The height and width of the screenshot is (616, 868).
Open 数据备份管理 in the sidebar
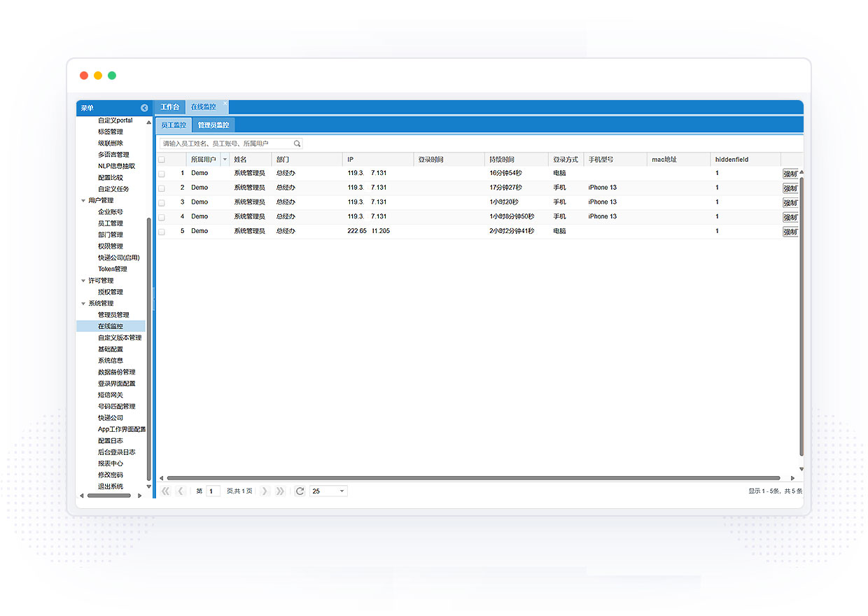(117, 372)
